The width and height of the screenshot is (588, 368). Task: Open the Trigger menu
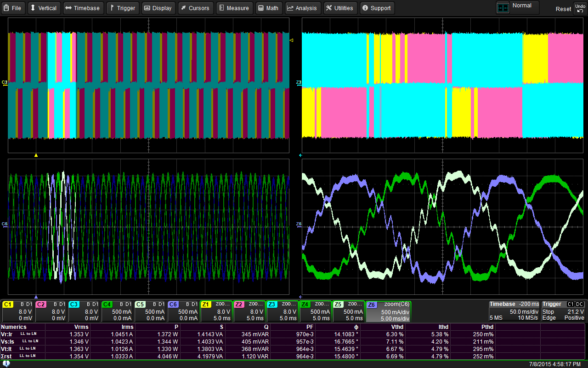pyautogui.click(x=123, y=8)
